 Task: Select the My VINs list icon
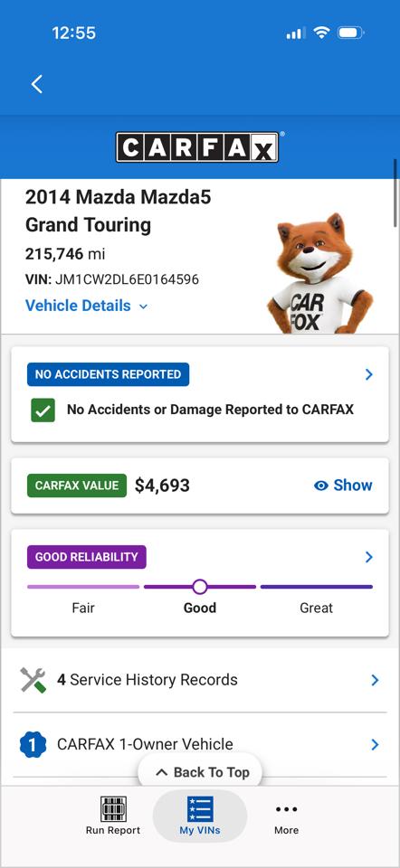(200, 808)
